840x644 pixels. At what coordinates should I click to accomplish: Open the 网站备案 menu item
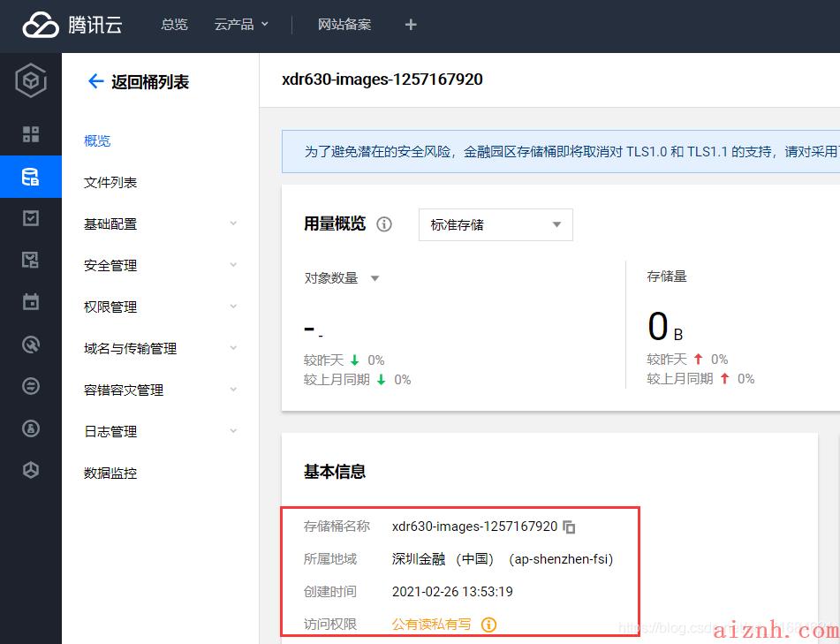[x=344, y=25]
